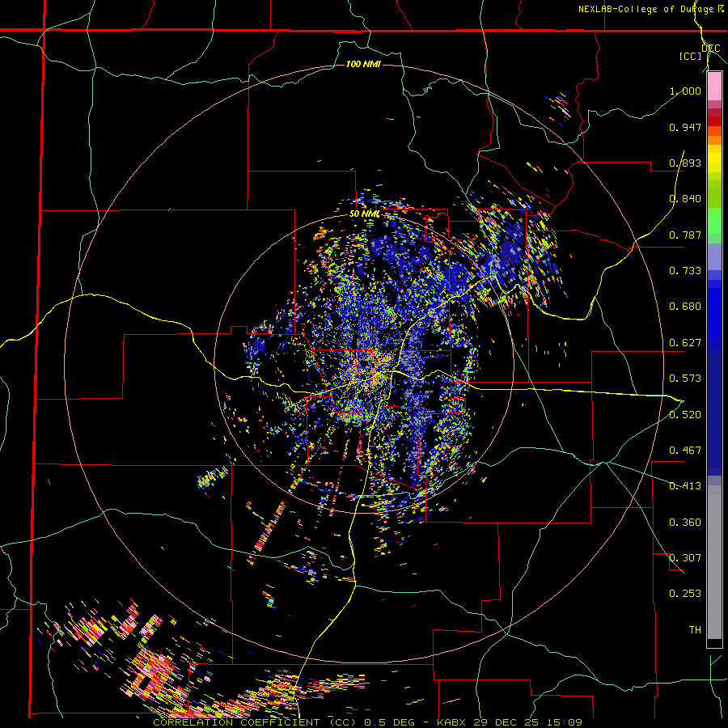728x728 pixels.
Task: Click the 0.307 scale value
Action: pos(685,558)
